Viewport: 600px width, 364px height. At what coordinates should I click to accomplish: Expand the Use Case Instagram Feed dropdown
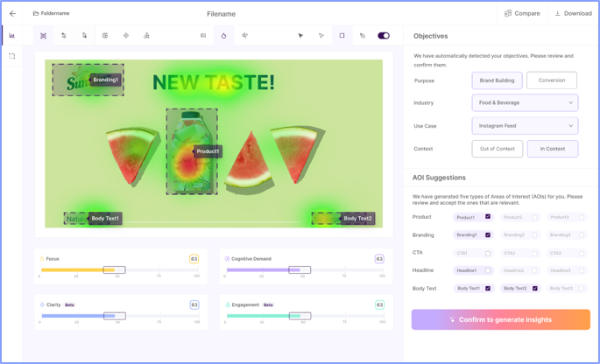coord(525,126)
